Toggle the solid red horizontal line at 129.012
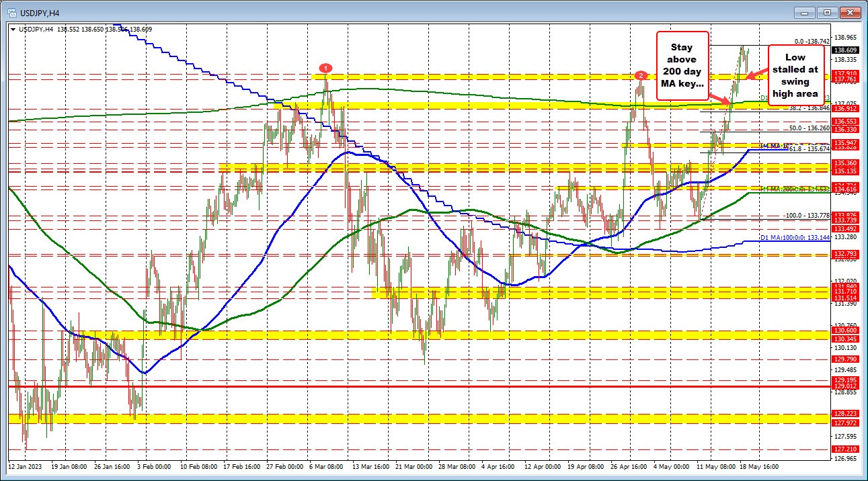This screenshot has height=481, width=868. (x=403, y=387)
